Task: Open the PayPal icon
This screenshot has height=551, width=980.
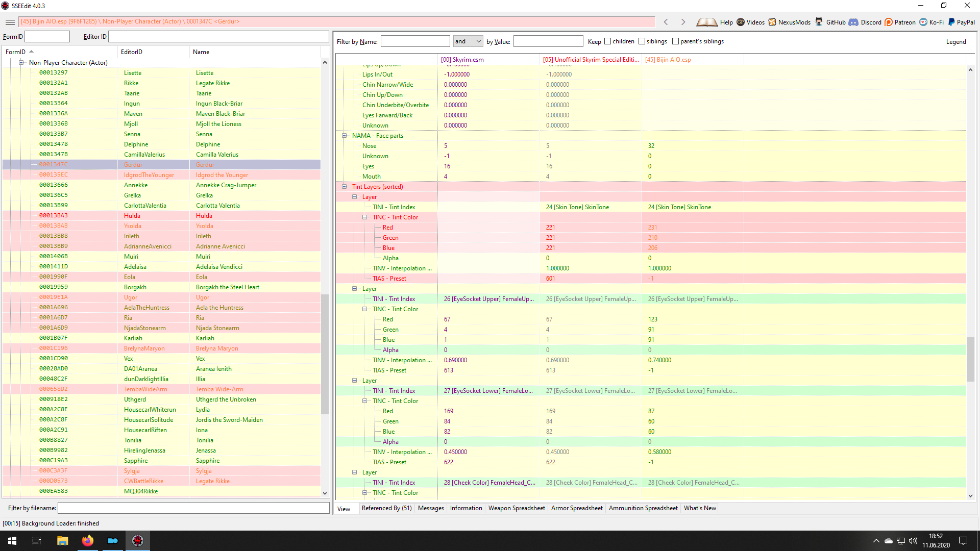Action: tap(951, 22)
